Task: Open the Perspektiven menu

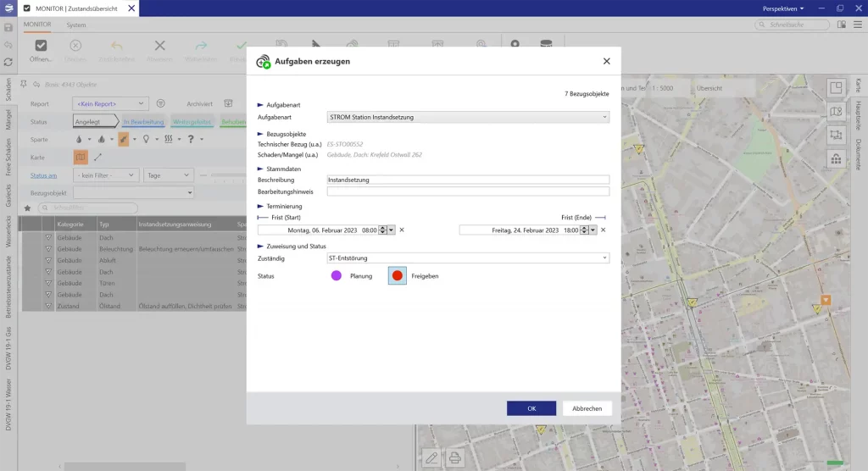Action: coord(782,8)
